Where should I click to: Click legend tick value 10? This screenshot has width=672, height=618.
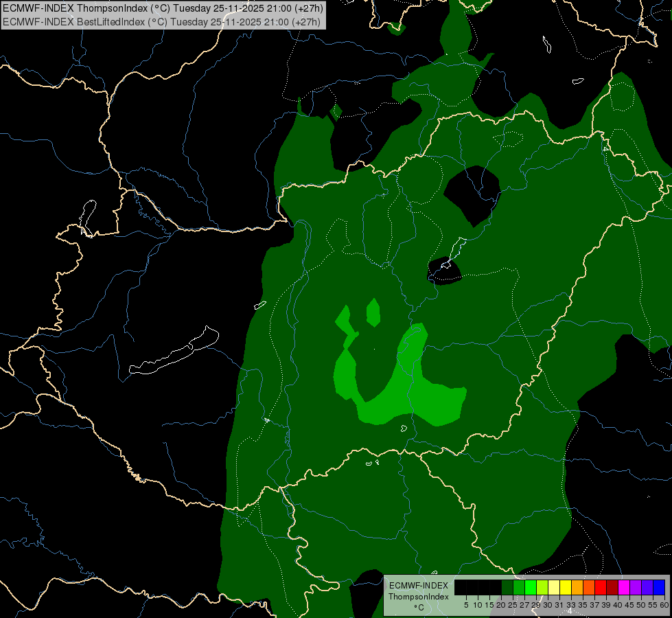click(478, 605)
